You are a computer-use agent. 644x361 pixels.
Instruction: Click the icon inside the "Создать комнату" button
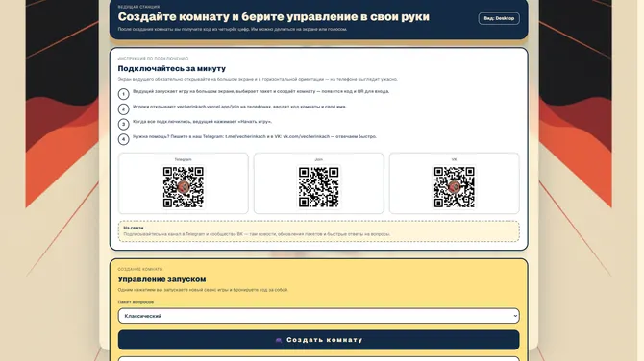(279, 340)
